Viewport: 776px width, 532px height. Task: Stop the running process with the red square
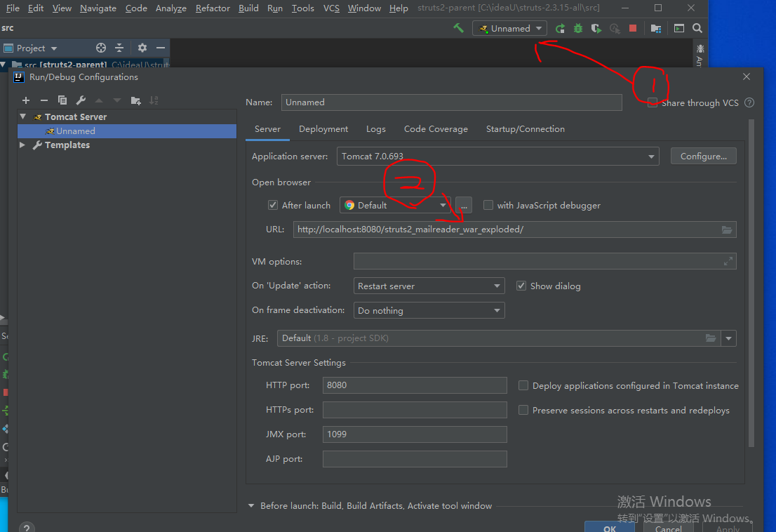[x=632, y=28]
